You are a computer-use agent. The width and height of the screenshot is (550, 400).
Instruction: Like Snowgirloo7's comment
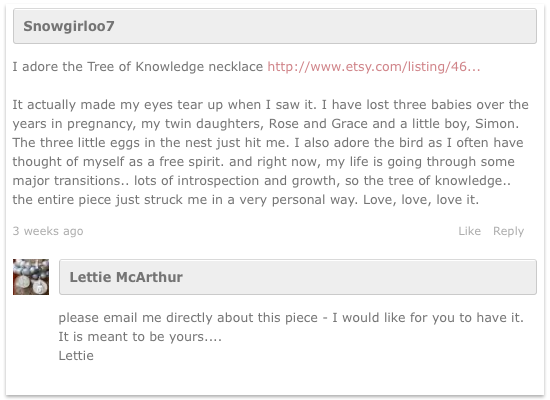pos(469,231)
